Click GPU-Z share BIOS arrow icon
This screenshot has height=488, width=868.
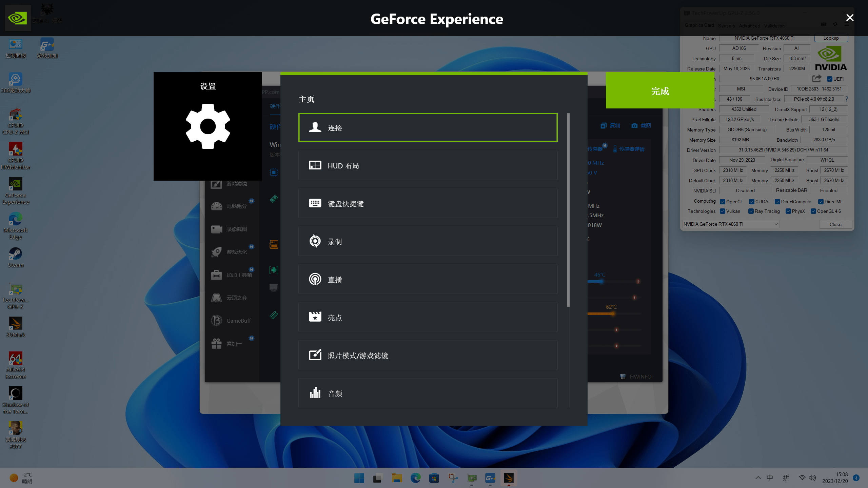click(817, 79)
